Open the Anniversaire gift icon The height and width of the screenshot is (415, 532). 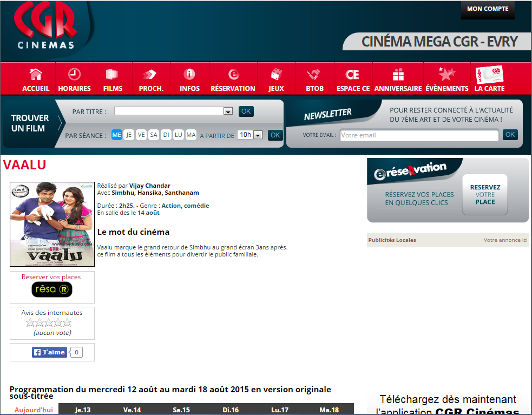[398, 74]
